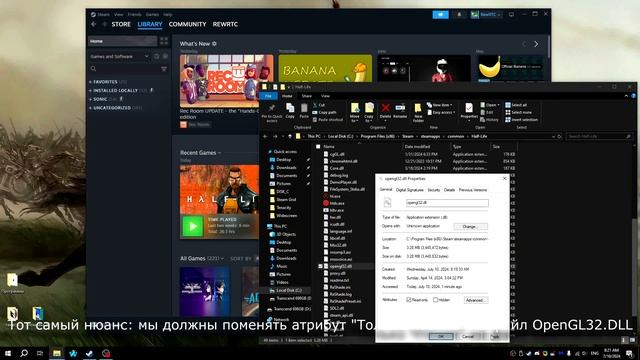Click Invert selection in the ribbon
The height and width of the screenshot is (360, 640).
click(521, 120)
